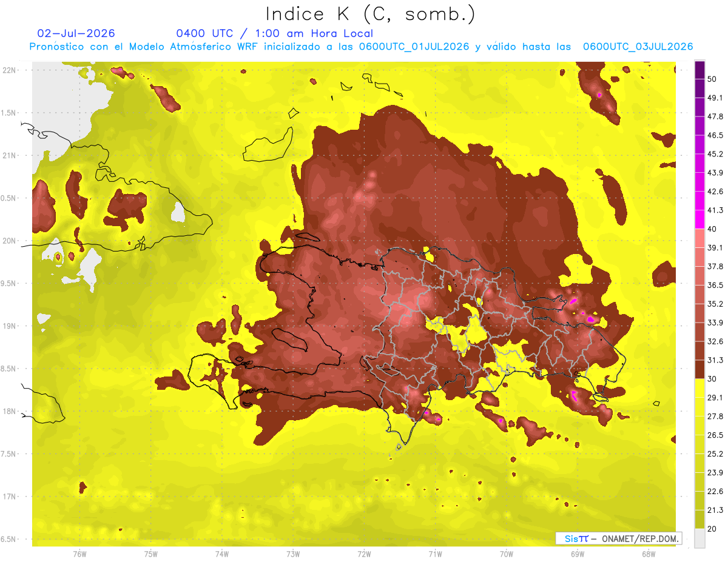Click the "72W" longitude label

pyautogui.click(x=364, y=554)
